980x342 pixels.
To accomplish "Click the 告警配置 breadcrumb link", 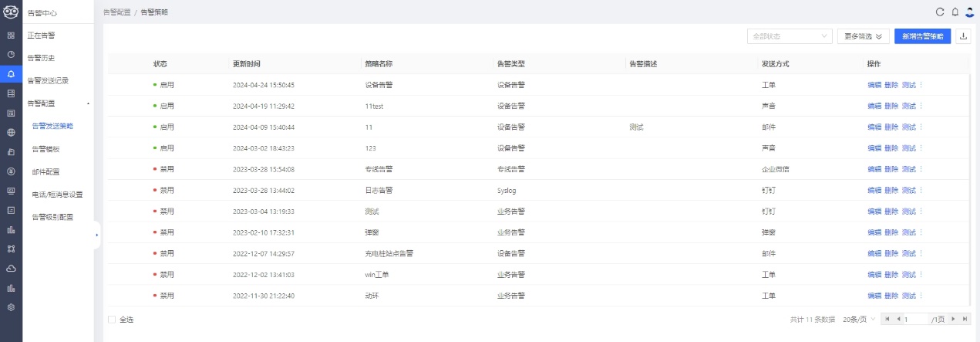I will [x=117, y=12].
